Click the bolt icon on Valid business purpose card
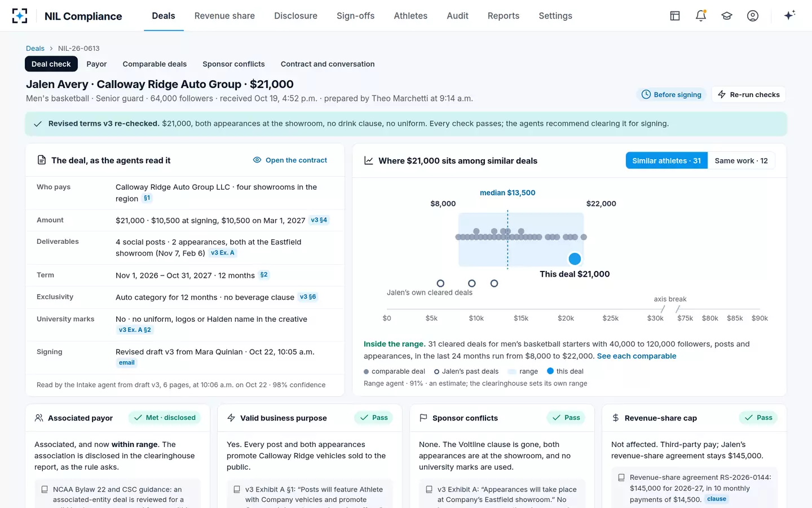812x508 pixels. tap(231, 418)
